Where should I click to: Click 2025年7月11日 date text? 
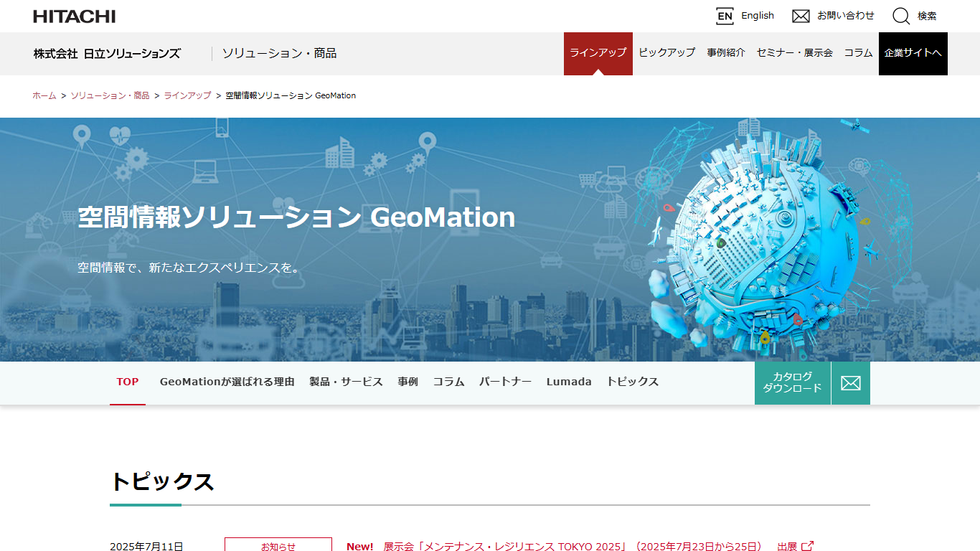tap(146, 546)
